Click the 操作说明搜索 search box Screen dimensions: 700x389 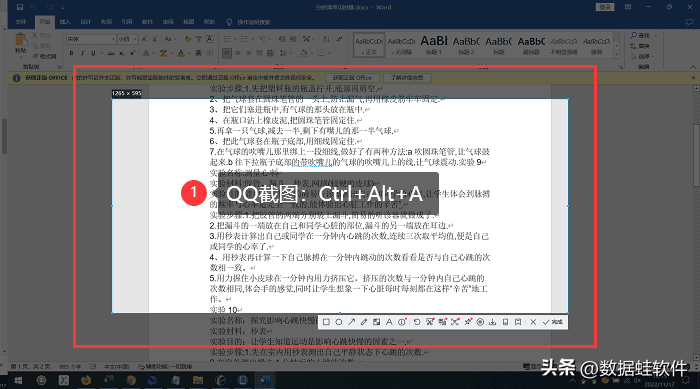pos(254,22)
